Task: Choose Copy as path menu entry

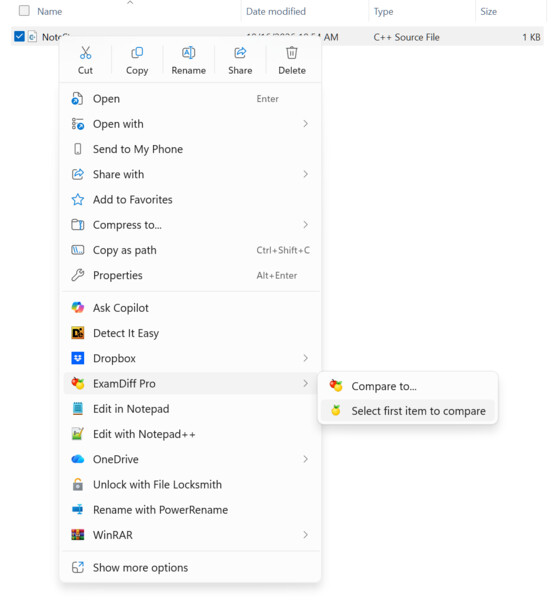Action: [x=192, y=250]
